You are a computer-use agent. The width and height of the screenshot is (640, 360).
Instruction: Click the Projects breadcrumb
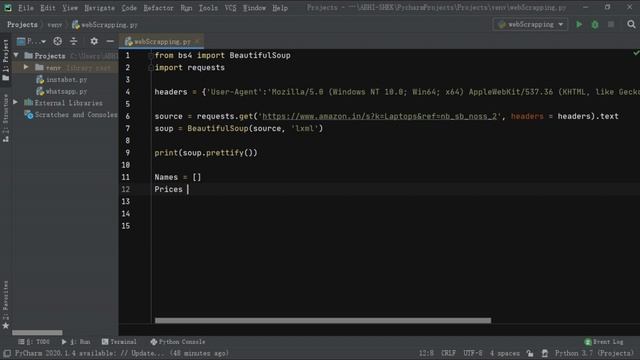point(22,24)
